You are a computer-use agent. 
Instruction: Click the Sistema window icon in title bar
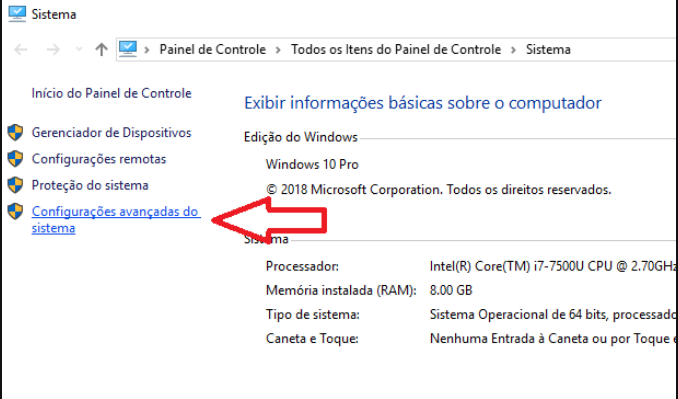pyautogui.click(x=17, y=14)
